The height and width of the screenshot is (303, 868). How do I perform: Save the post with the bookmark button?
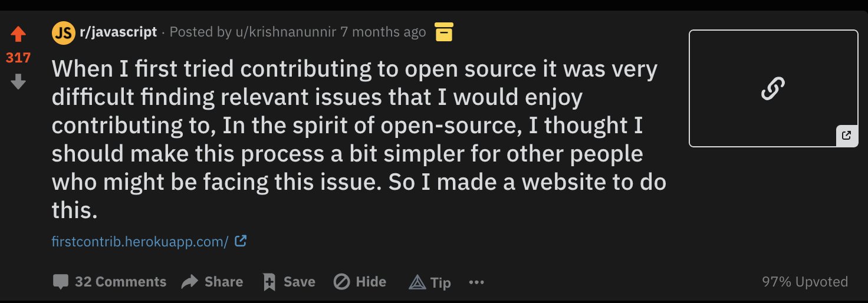[x=289, y=282]
